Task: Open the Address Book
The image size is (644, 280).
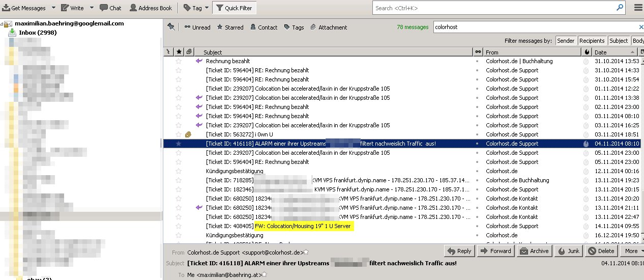Action: point(151,8)
